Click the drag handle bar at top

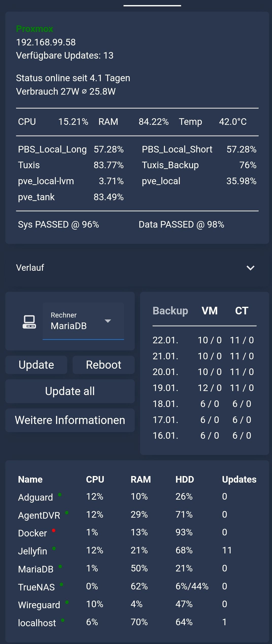[x=152, y=5]
